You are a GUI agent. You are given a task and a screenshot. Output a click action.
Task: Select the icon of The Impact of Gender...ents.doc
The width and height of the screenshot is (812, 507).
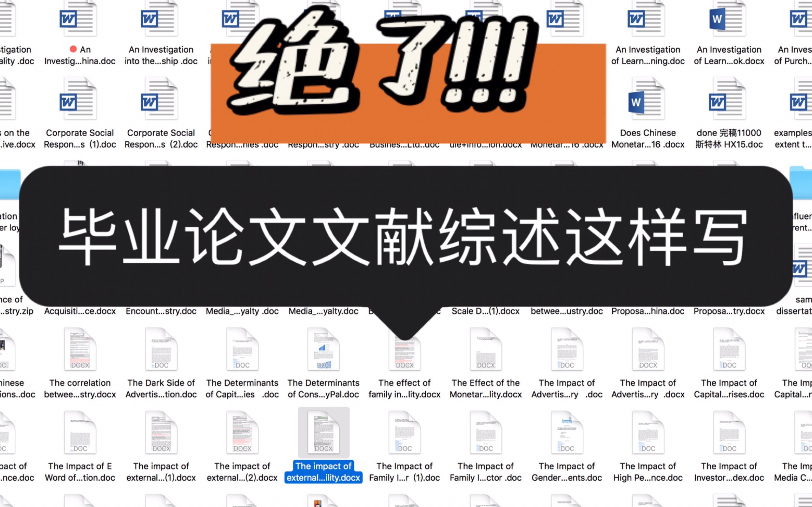pos(567,433)
